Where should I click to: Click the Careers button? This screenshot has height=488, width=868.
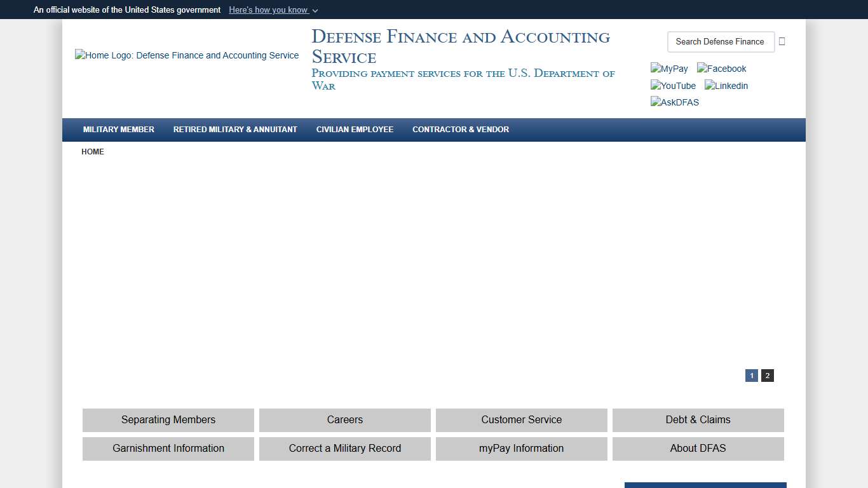pyautogui.click(x=344, y=420)
